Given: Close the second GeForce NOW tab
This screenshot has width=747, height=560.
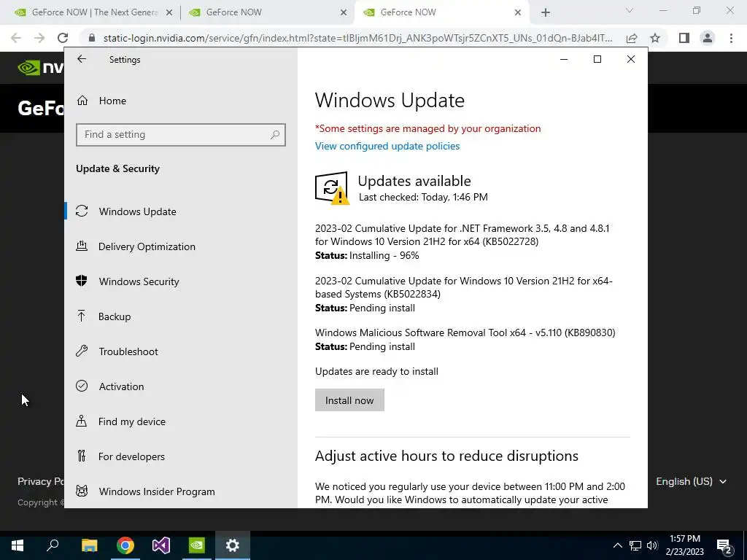Looking at the screenshot, I should (344, 13).
